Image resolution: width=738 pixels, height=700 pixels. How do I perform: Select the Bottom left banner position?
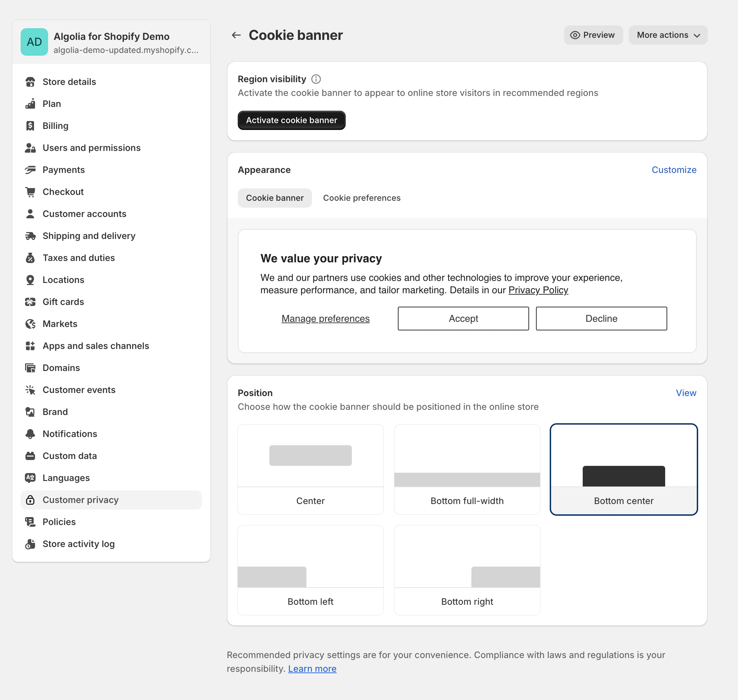click(x=310, y=570)
